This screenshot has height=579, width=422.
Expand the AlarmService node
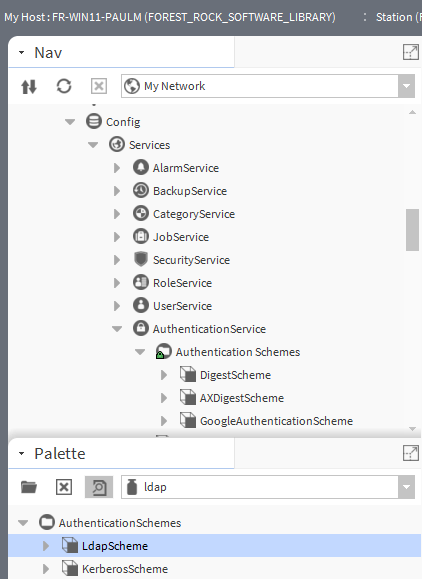[117, 168]
